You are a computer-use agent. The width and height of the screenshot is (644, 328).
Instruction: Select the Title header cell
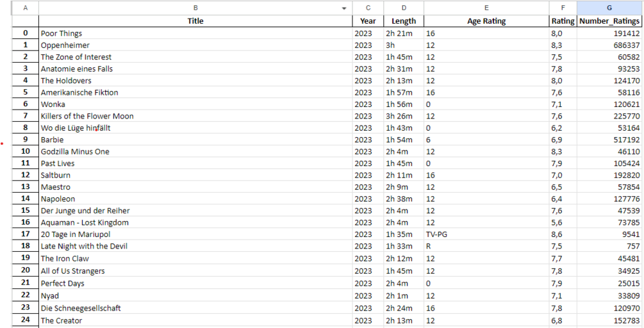pyautogui.click(x=195, y=21)
